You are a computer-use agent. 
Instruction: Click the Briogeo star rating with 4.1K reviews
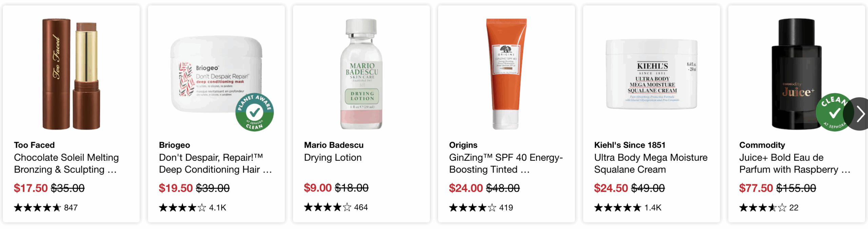pos(192,208)
